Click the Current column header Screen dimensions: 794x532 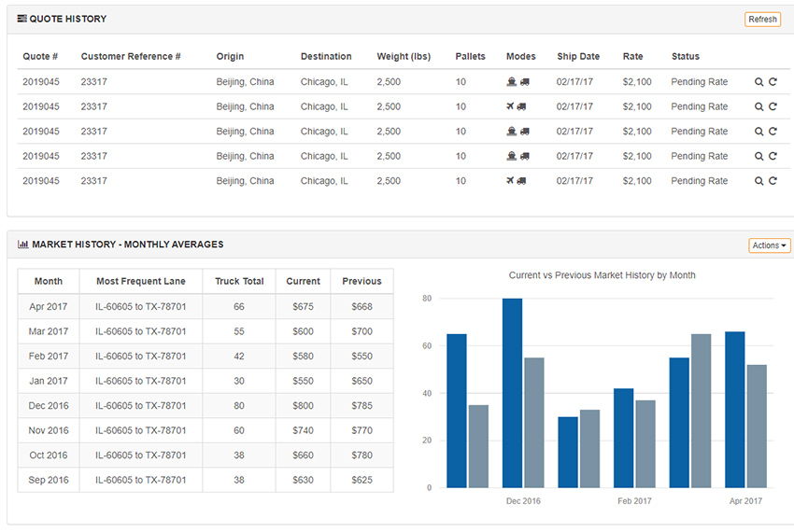pyautogui.click(x=303, y=281)
